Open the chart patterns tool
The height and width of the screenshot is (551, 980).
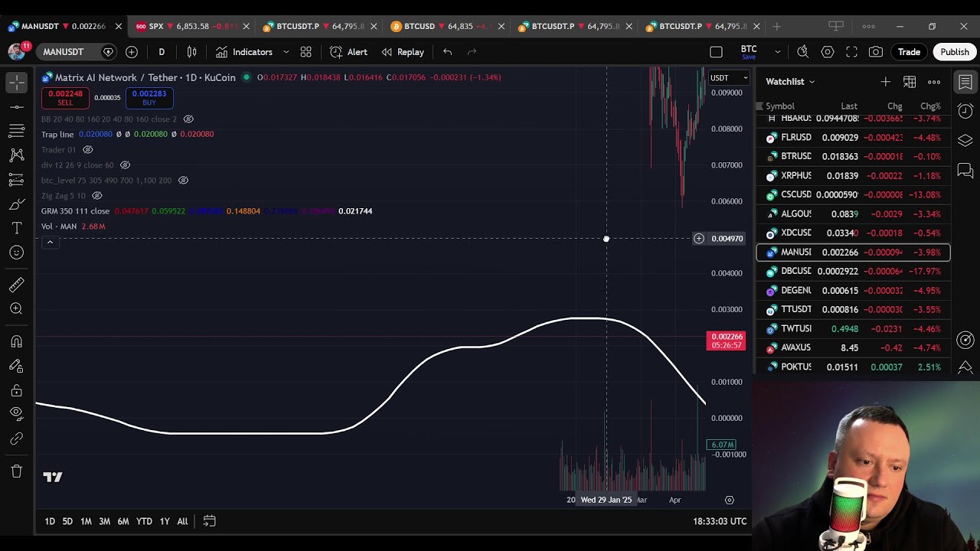17,155
